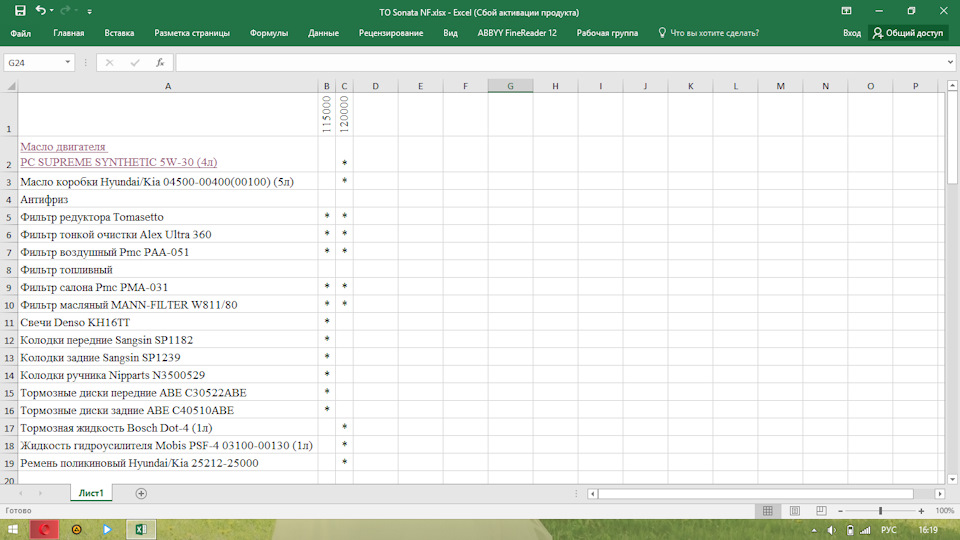
Task: Select the cell 'Антифриз'
Action: point(168,200)
